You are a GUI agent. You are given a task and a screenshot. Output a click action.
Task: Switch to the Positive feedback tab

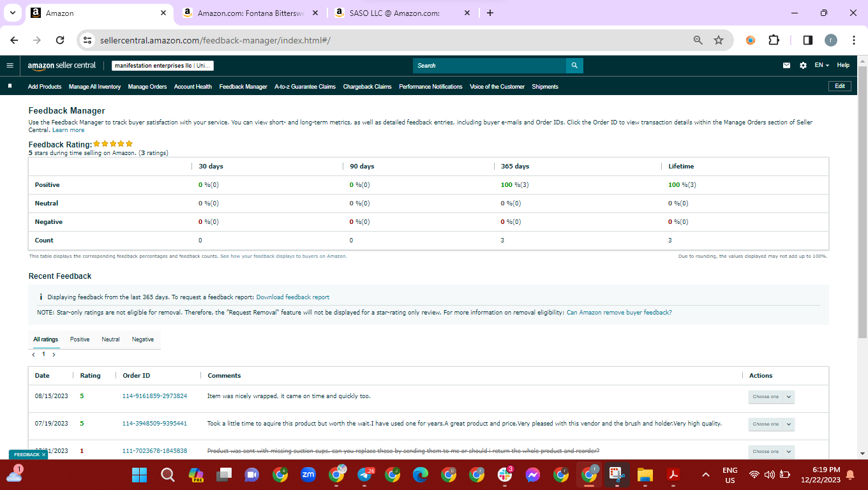pyautogui.click(x=80, y=339)
